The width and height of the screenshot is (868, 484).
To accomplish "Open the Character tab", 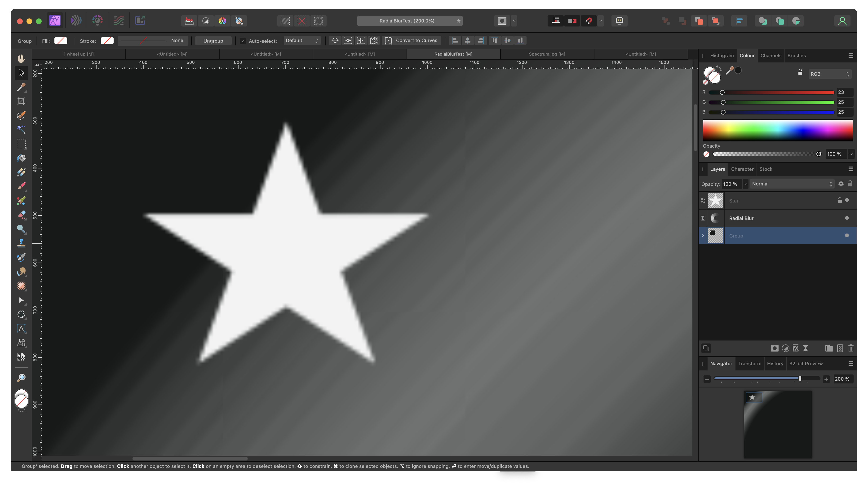I will [x=742, y=169].
